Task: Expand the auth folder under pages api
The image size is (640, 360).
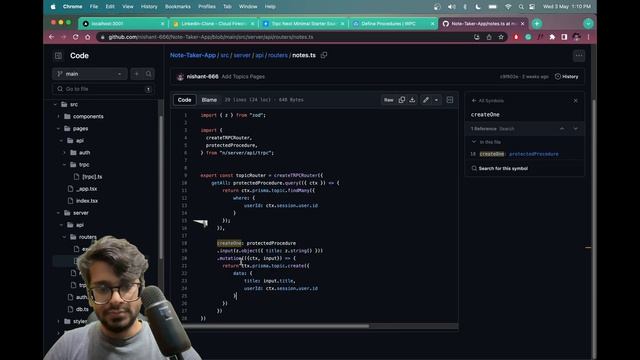Action: [x=64, y=153]
